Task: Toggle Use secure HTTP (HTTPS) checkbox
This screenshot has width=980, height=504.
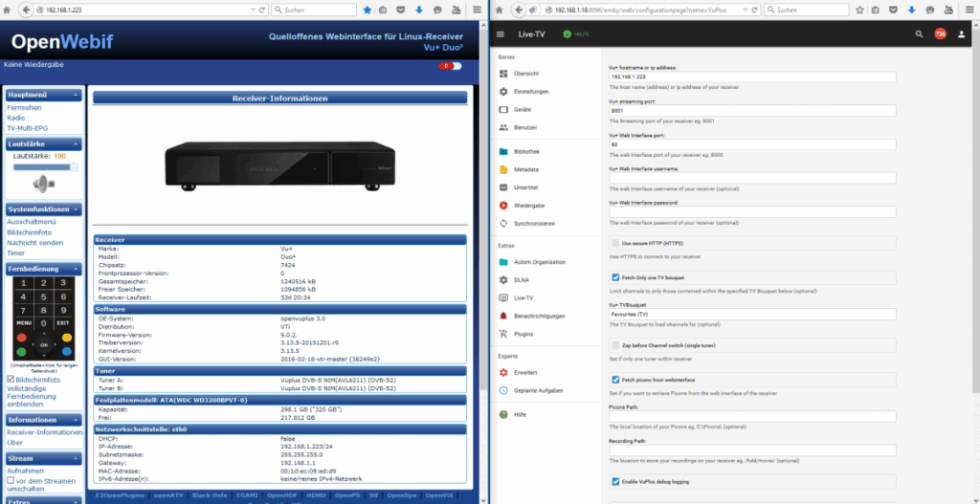Action: [x=615, y=243]
